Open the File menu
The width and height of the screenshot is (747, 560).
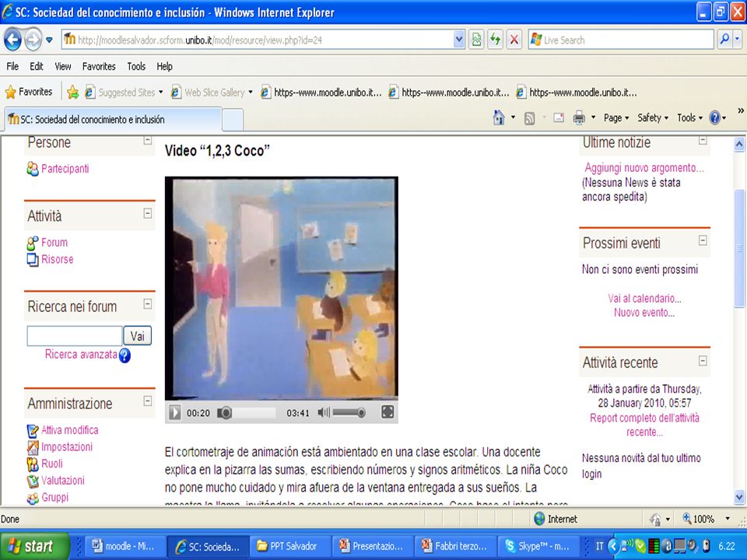12,66
